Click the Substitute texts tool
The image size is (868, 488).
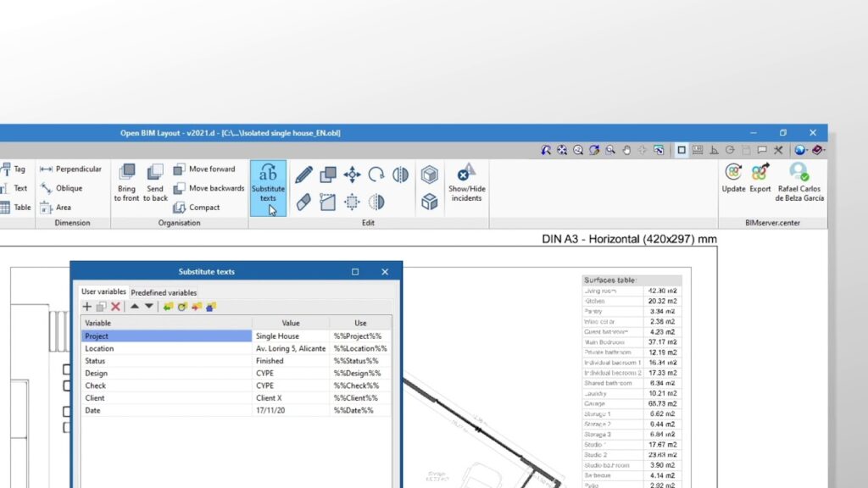pyautogui.click(x=268, y=187)
